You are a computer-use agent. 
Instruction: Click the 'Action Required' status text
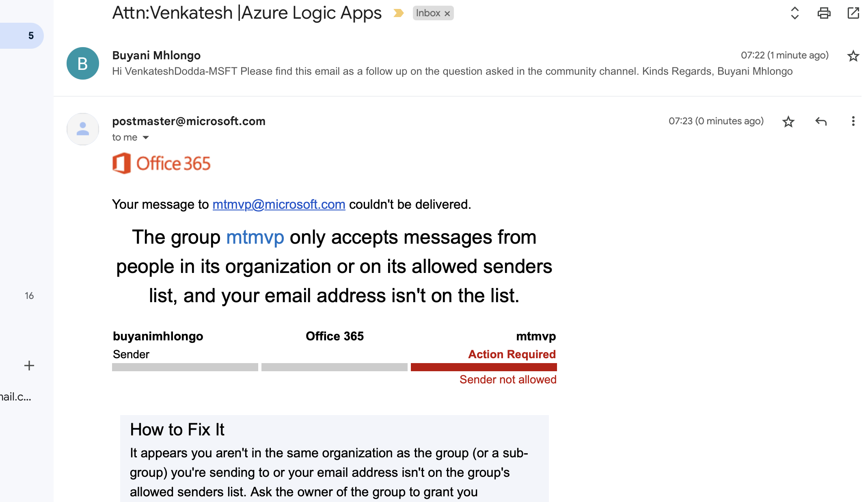[x=512, y=354]
